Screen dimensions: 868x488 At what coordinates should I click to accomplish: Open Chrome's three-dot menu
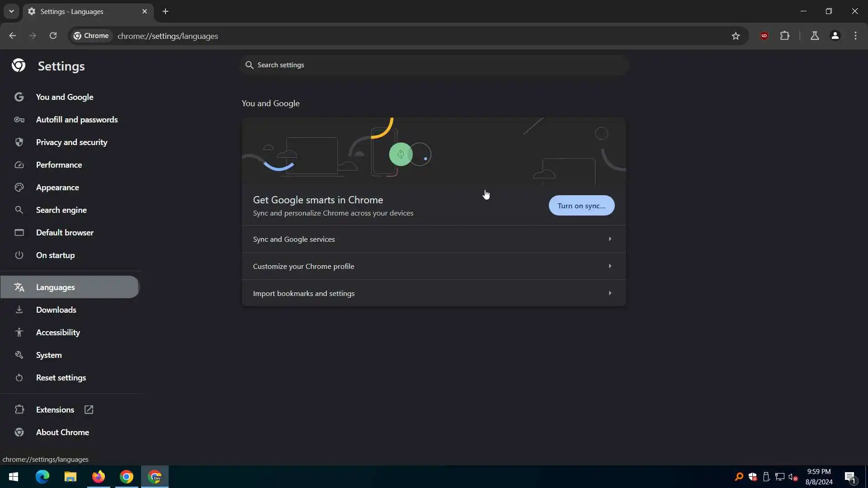(855, 36)
